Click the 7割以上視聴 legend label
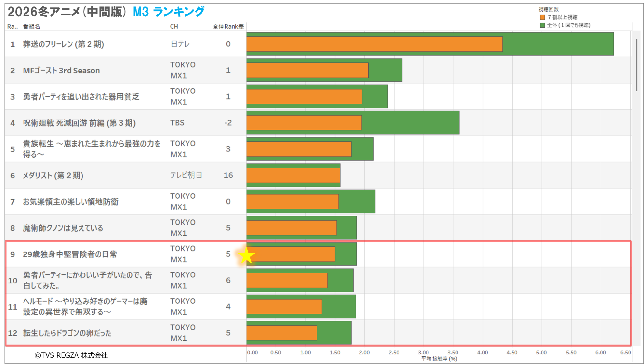The width and height of the screenshot is (644, 364). click(x=562, y=17)
